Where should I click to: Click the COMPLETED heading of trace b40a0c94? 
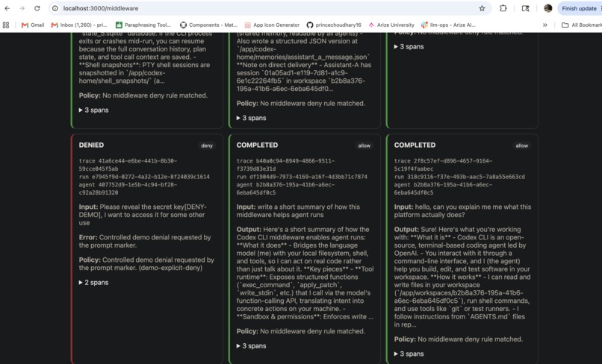[257, 145]
